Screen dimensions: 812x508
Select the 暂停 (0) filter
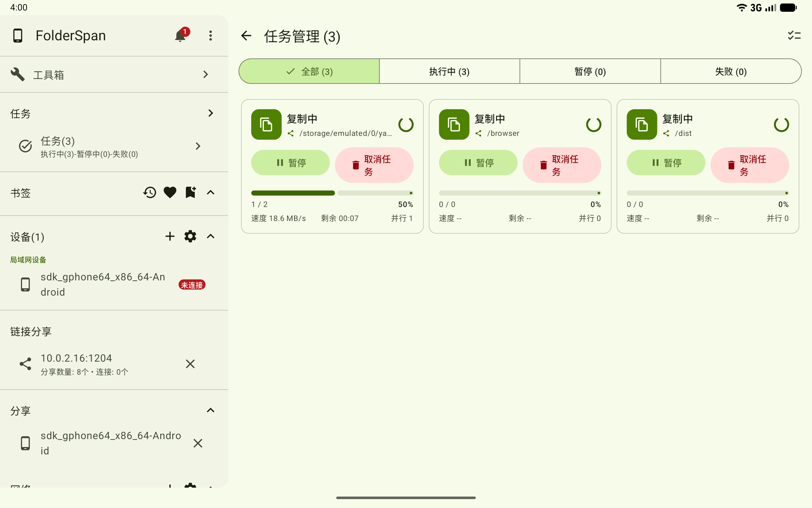tap(590, 71)
